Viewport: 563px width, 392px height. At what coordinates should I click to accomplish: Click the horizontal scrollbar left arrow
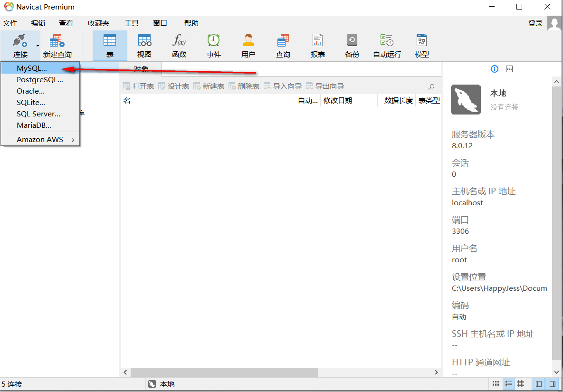click(x=125, y=372)
